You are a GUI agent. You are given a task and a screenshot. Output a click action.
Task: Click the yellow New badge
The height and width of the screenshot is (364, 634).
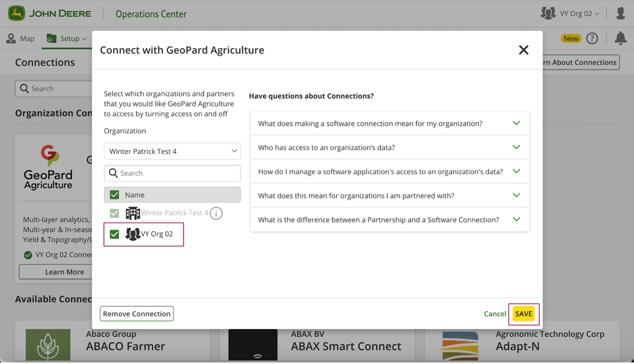click(x=571, y=38)
